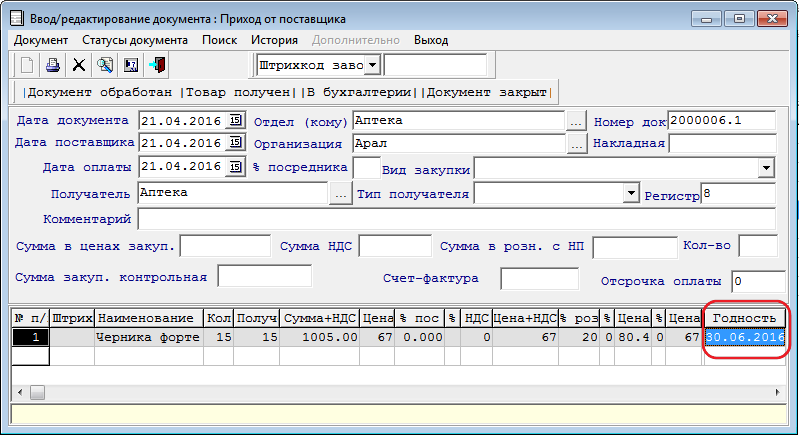The height and width of the screenshot is (436, 799).
Task: Click the Отдел (кому) field with Аптека
Action: pyautogui.click(x=459, y=121)
